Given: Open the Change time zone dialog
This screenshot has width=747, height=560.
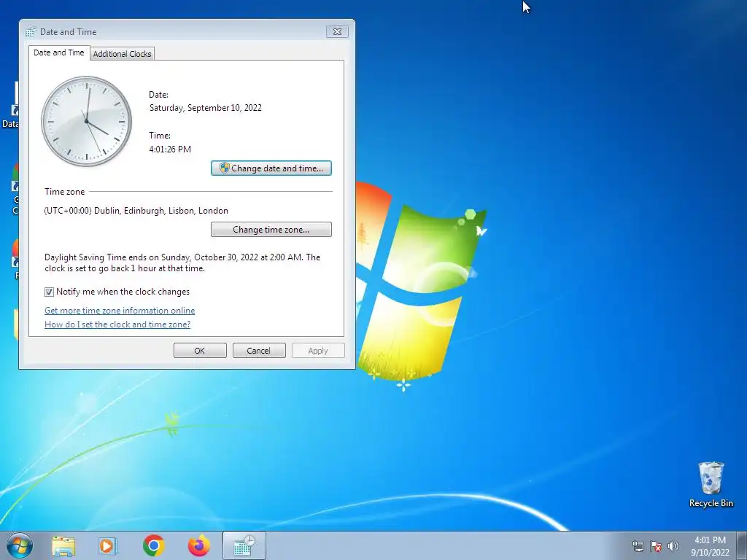Looking at the screenshot, I should (271, 230).
